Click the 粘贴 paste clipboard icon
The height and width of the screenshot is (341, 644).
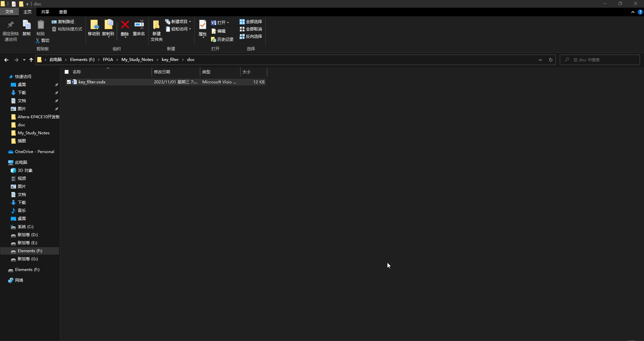(41, 25)
